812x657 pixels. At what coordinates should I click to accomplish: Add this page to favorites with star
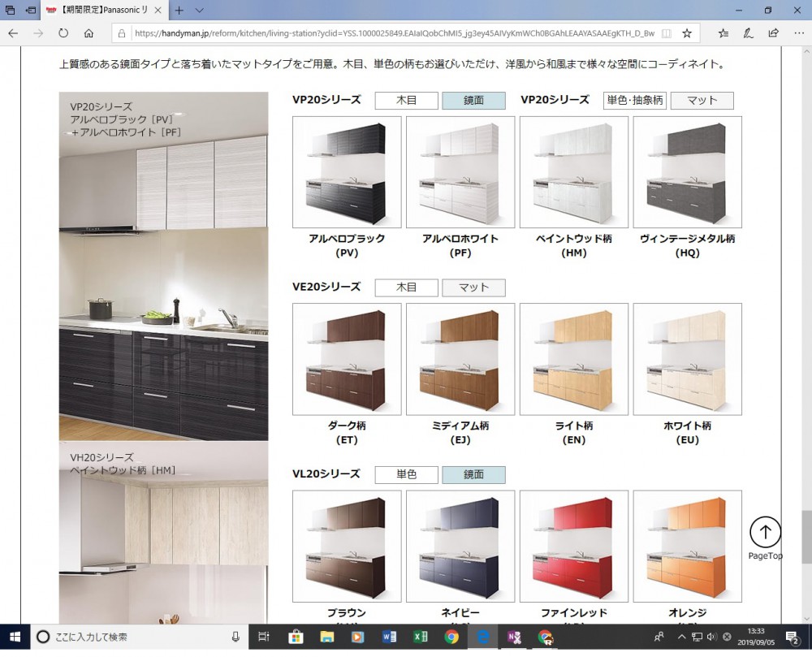(687, 33)
